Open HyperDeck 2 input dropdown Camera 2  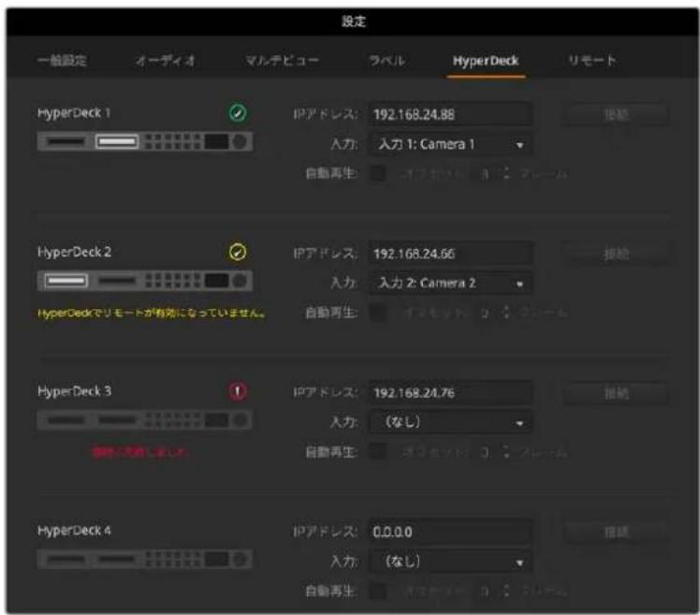[x=450, y=283]
